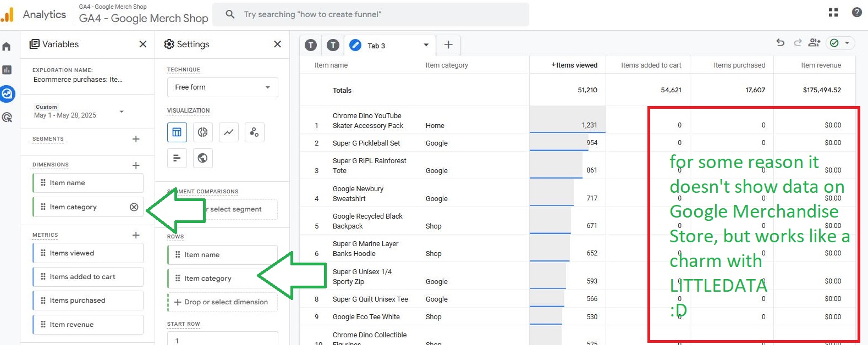Click the Totals items viewed value 51,210
This screenshot has height=345, width=868.
[587, 90]
